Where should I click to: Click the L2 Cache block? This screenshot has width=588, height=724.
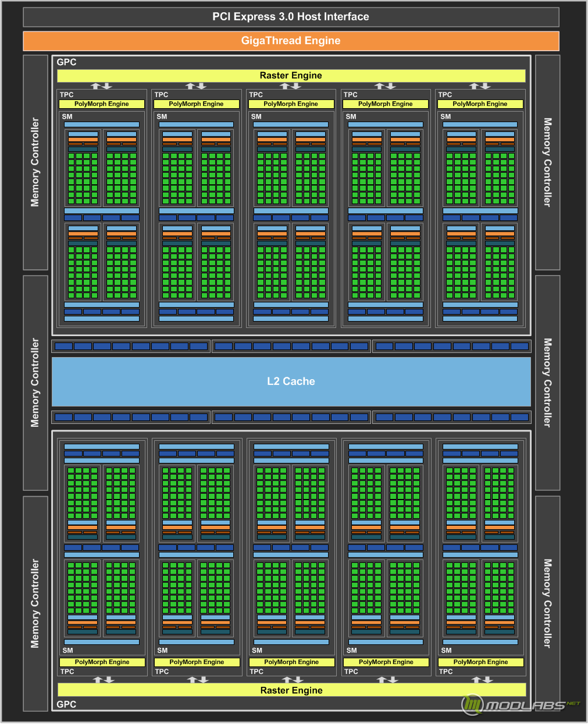click(291, 381)
